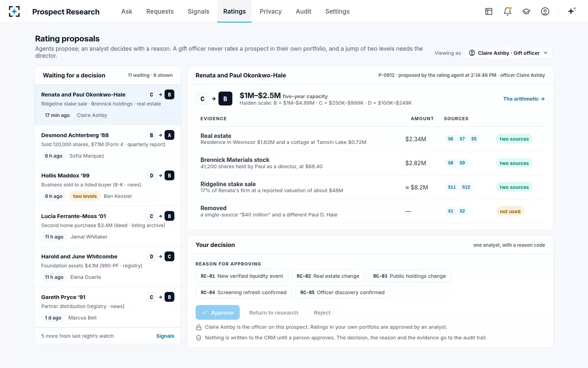Open the Audit tab
This screenshot has width=588, height=368.
tap(303, 11)
